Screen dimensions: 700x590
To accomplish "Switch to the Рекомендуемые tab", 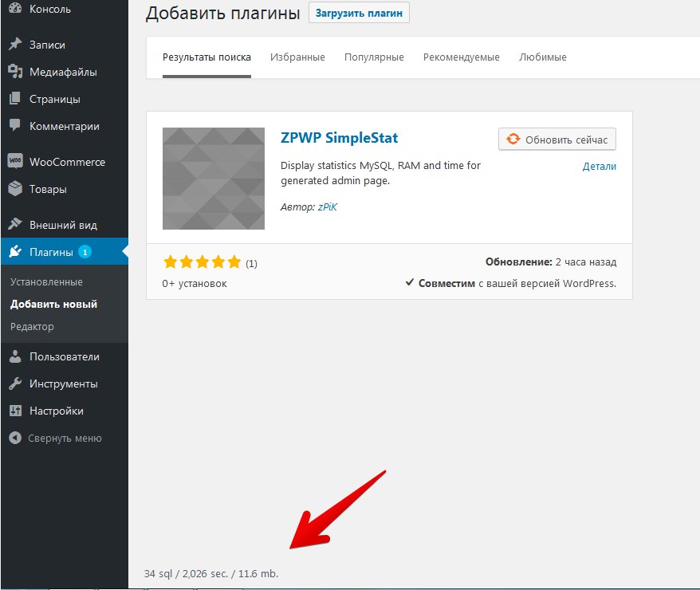I will coord(461,57).
